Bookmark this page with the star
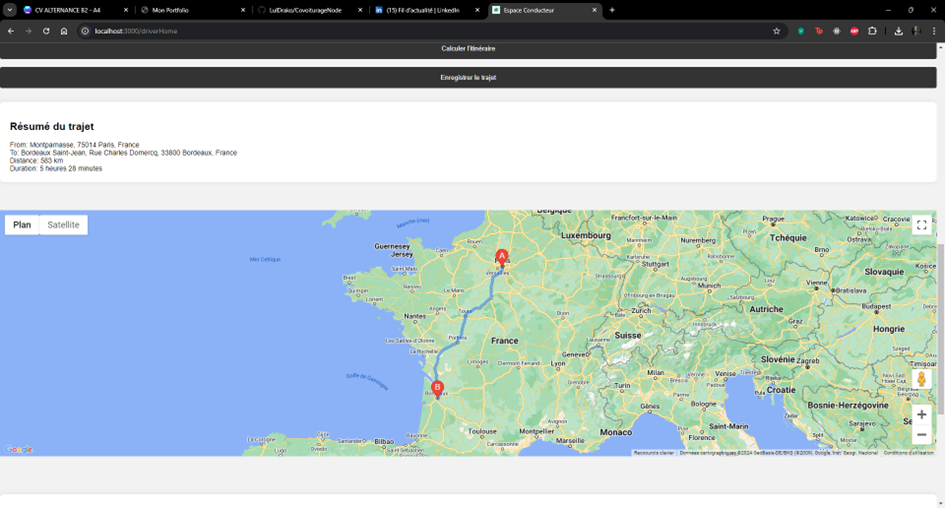The image size is (945, 508). point(776,31)
